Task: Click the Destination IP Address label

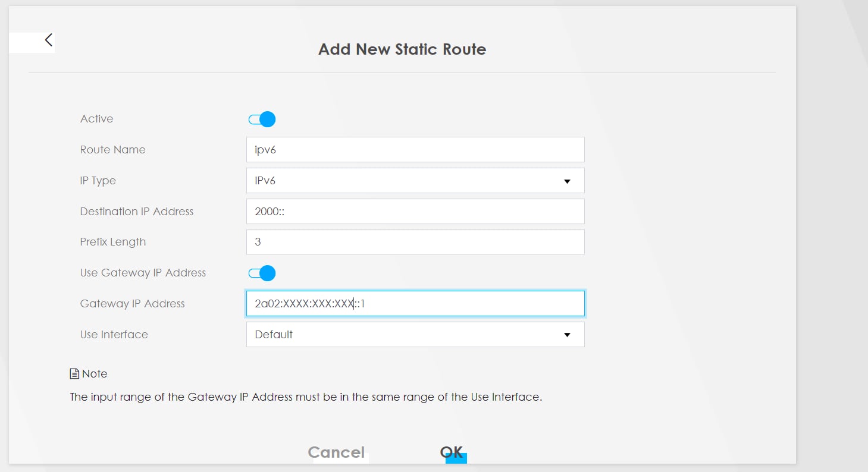Action: (137, 212)
